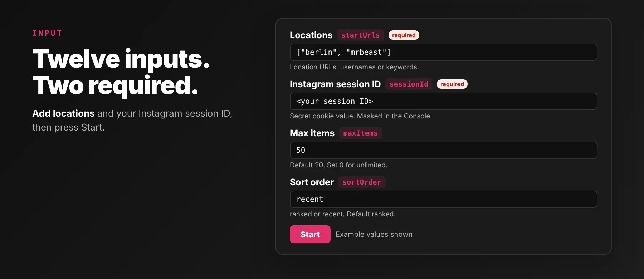The height and width of the screenshot is (279, 644).
Task: Click the "Instagram session ID" label
Action: tap(335, 84)
